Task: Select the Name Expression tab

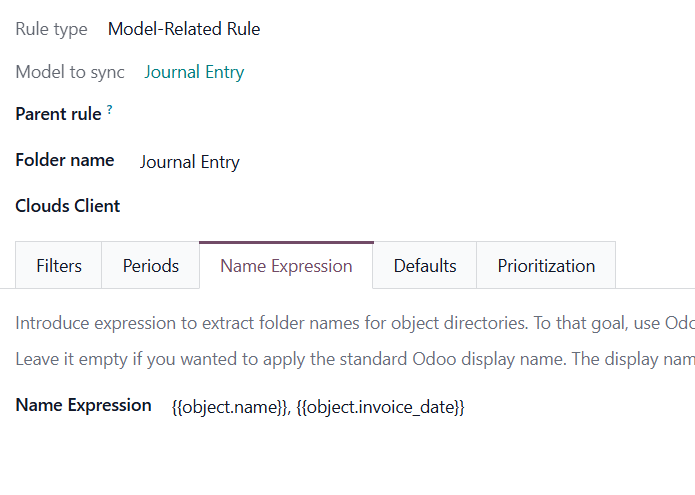Action: [x=286, y=266]
